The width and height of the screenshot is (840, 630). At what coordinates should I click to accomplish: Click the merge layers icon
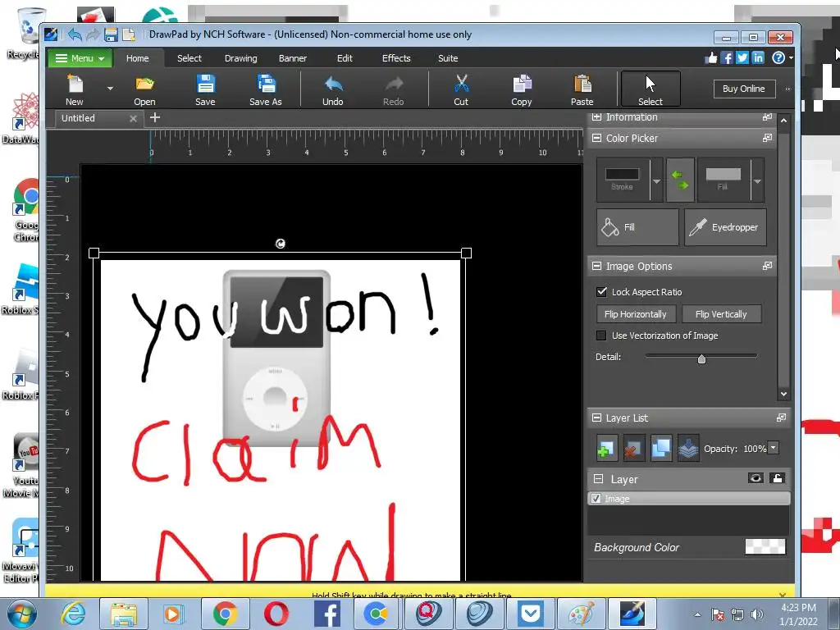click(x=688, y=449)
